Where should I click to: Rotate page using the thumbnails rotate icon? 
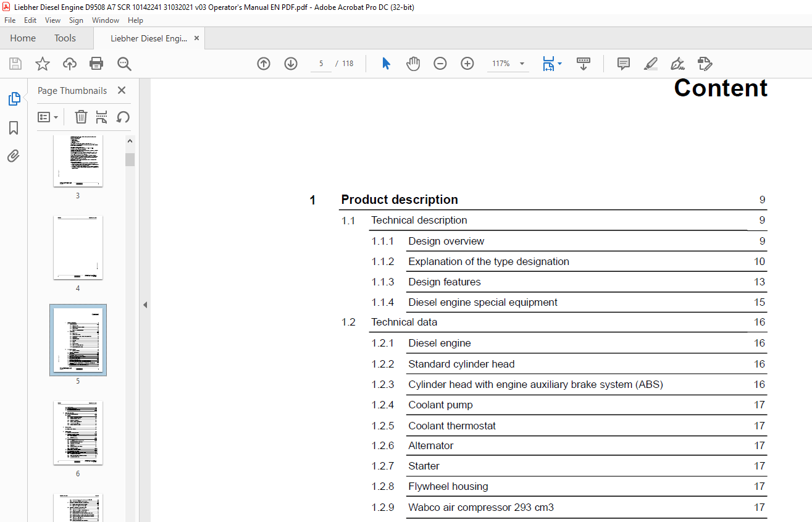(123, 117)
